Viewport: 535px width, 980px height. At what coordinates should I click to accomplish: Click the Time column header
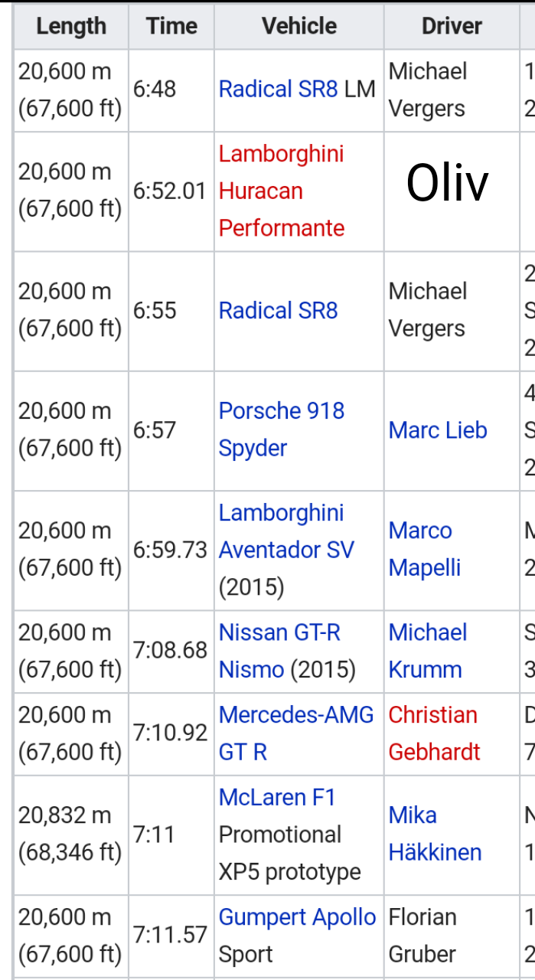tap(172, 27)
